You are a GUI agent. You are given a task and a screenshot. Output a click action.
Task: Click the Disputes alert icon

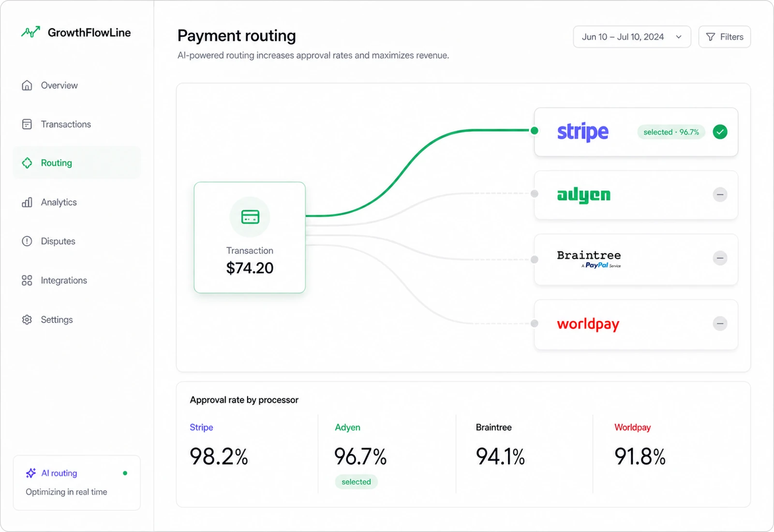click(x=27, y=241)
